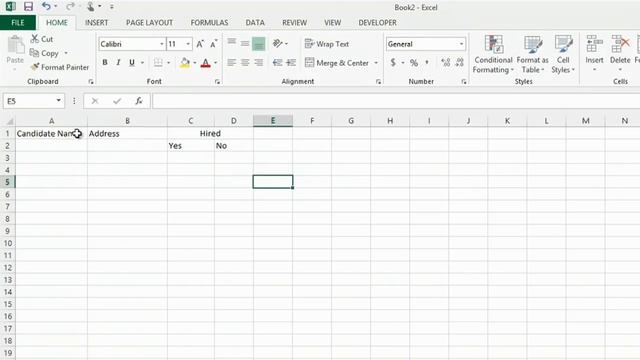Apply bottom vertical alignment
Image resolution: width=640 pixels, height=360 pixels.
[258, 43]
